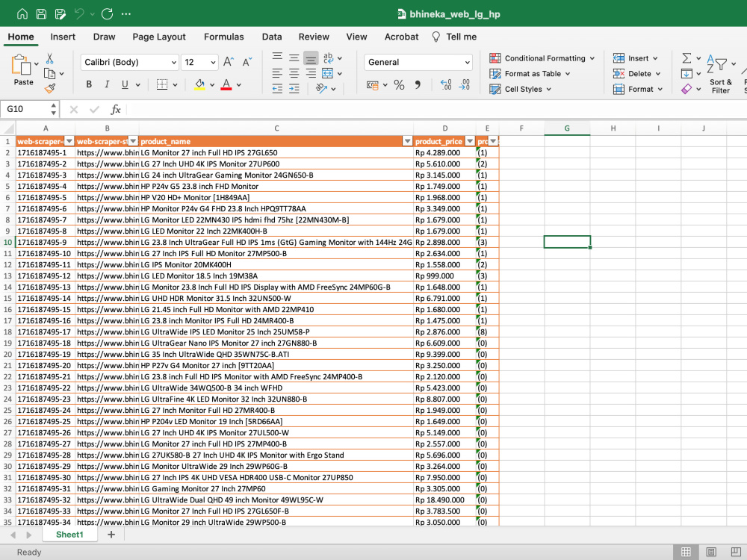This screenshot has width=747, height=560.
Task: Click the Delete cells button
Action: 636,73
